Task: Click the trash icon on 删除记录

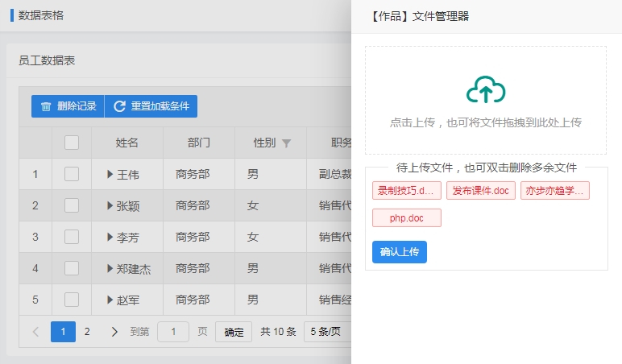Action: [46, 106]
